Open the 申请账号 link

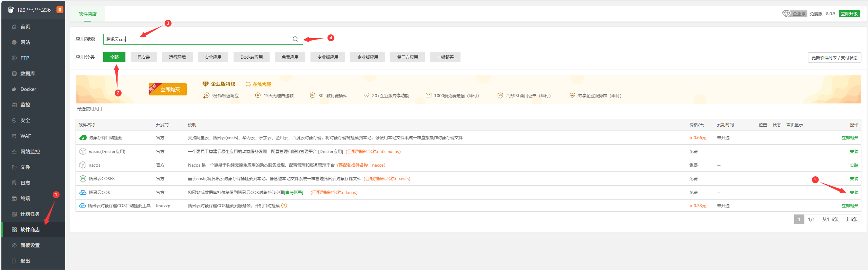(x=293, y=193)
